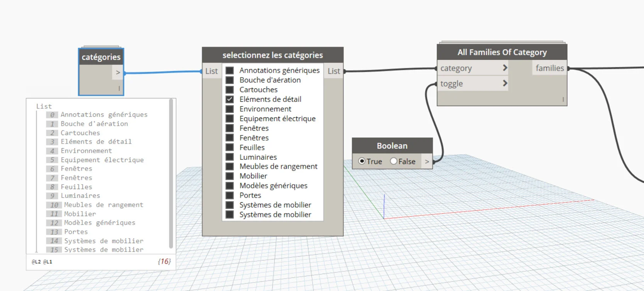This screenshot has height=291, width=644.
Task: Select preview row 0 Annotations génériques
Action: tap(97, 115)
